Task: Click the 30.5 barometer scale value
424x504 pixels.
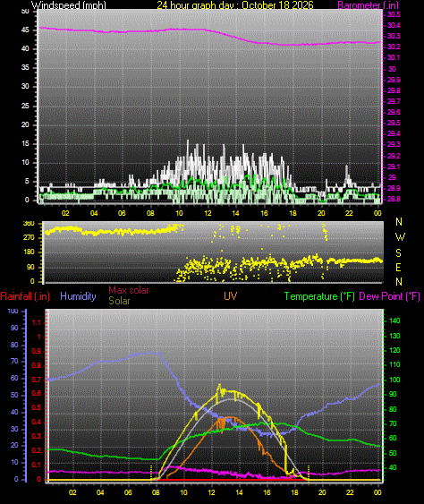Action: click(394, 14)
